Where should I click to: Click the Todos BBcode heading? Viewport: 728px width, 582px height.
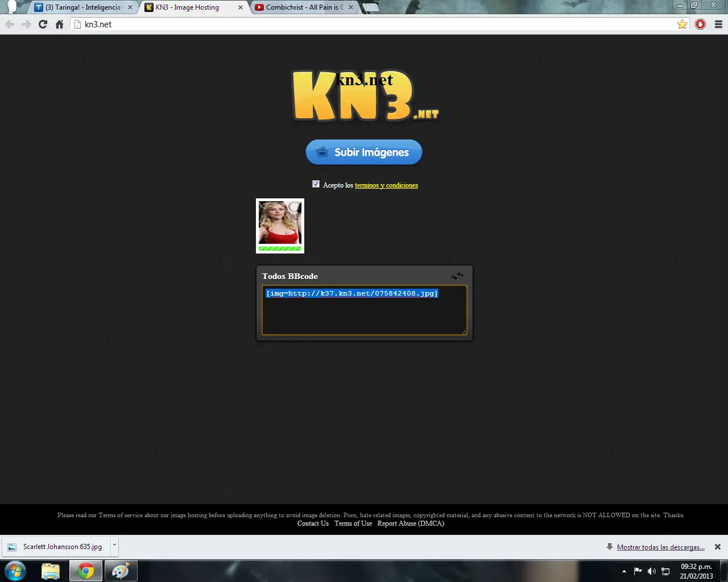tap(290, 276)
